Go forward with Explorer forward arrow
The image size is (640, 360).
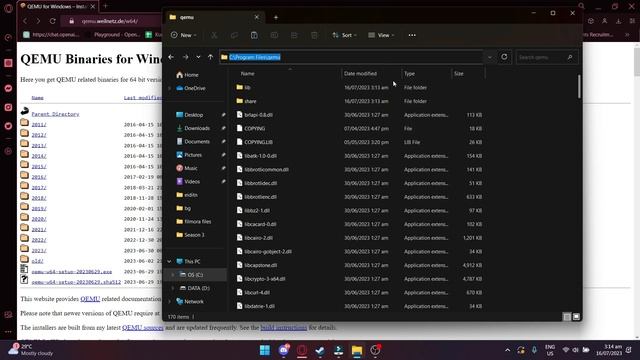pyautogui.click(x=185, y=57)
